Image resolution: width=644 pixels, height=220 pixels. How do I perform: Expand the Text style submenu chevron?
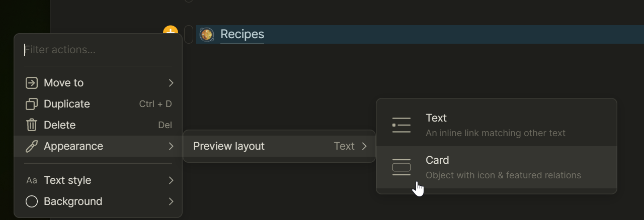tap(171, 180)
